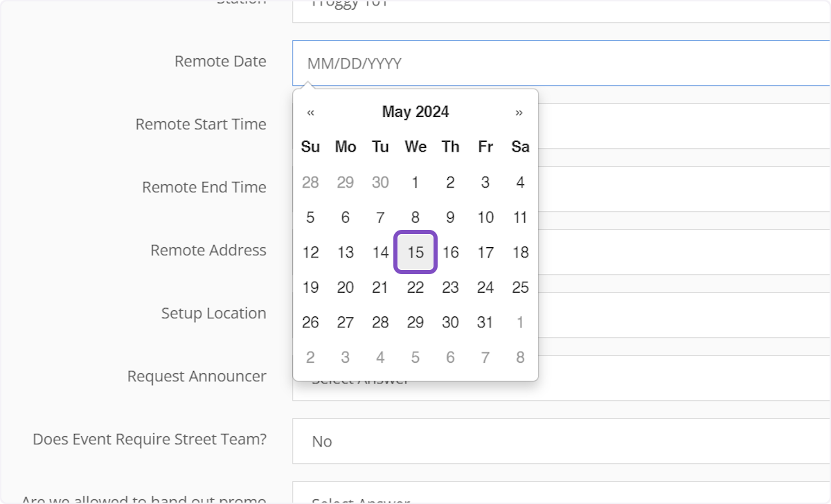
Task: Select May 31 in the calendar
Action: pyautogui.click(x=485, y=322)
